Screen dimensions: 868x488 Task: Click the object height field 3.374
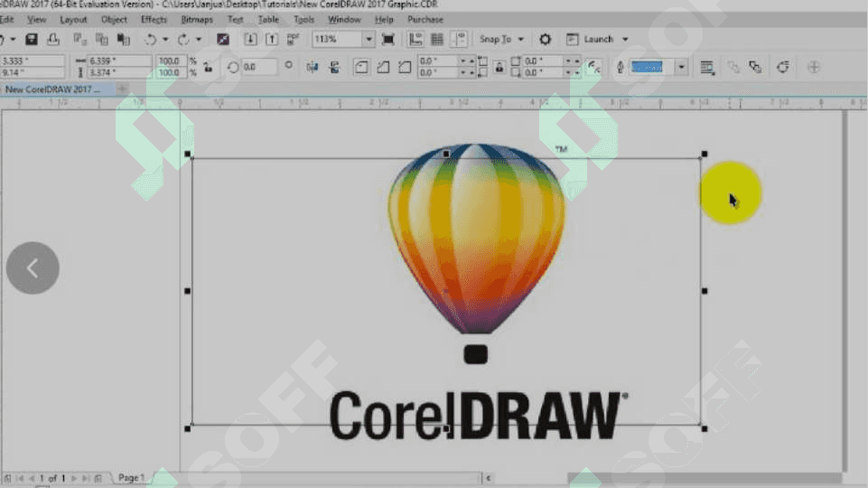(x=118, y=72)
